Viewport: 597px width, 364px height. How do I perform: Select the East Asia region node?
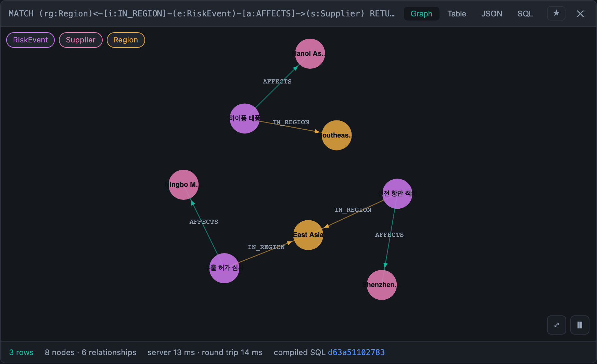(308, 235)
